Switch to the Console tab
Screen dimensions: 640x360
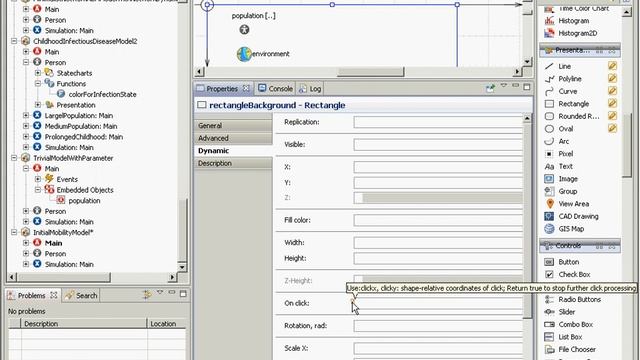[276, 89]
